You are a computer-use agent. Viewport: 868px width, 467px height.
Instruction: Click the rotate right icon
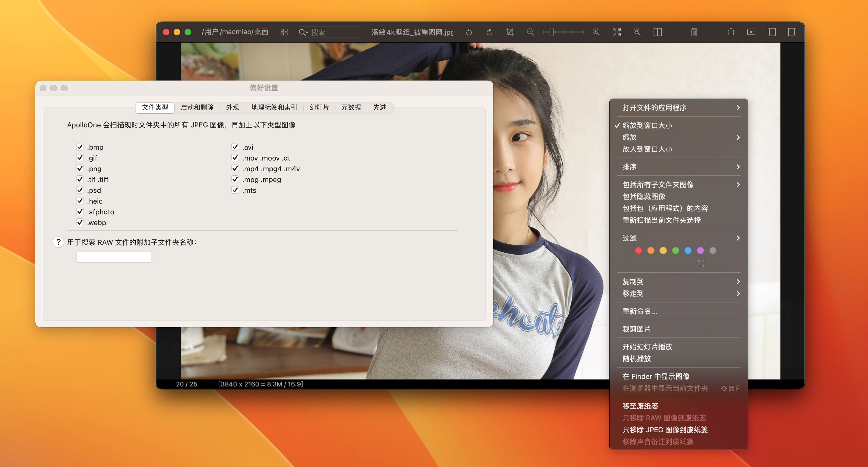pyautogui.click(x=489, y=32)
